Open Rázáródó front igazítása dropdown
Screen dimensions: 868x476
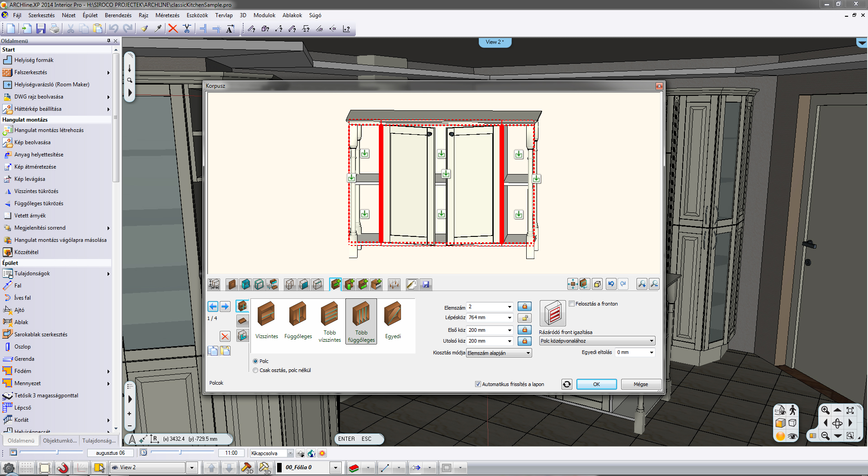pyautogui.click(x=597, y=341)
